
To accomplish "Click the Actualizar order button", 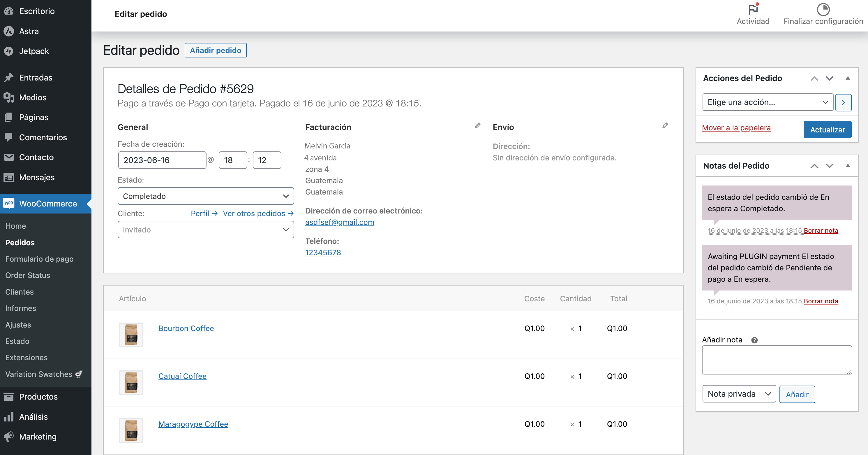I will 828,129.
